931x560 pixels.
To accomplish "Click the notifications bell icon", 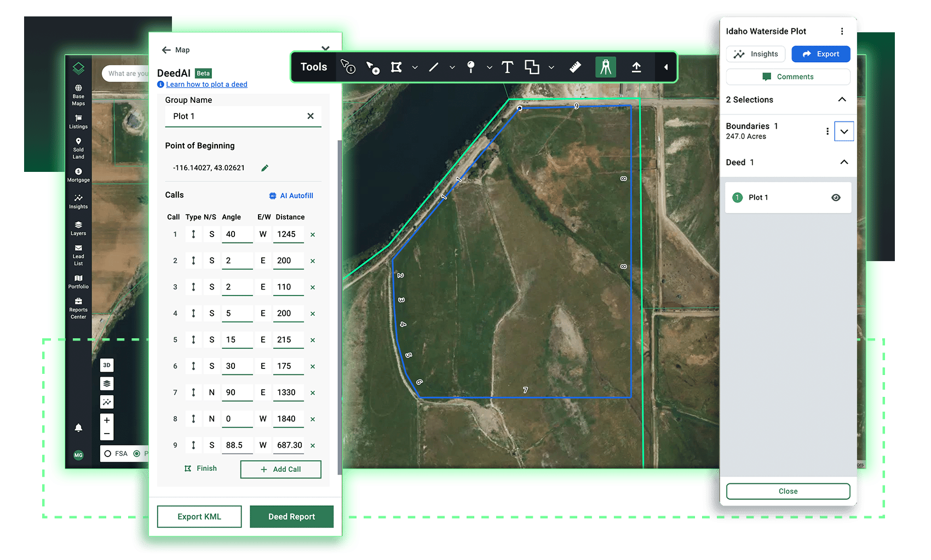I will [78, 428].
